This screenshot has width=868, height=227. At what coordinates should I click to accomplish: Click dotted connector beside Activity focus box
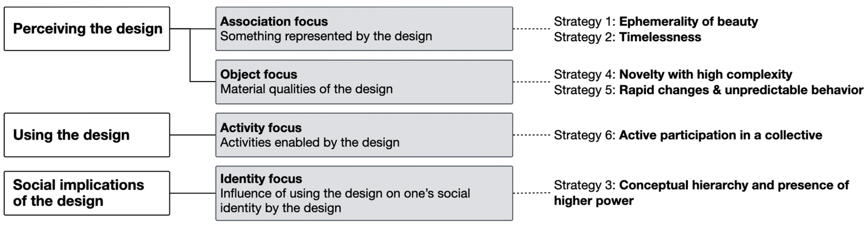point(532,135)
